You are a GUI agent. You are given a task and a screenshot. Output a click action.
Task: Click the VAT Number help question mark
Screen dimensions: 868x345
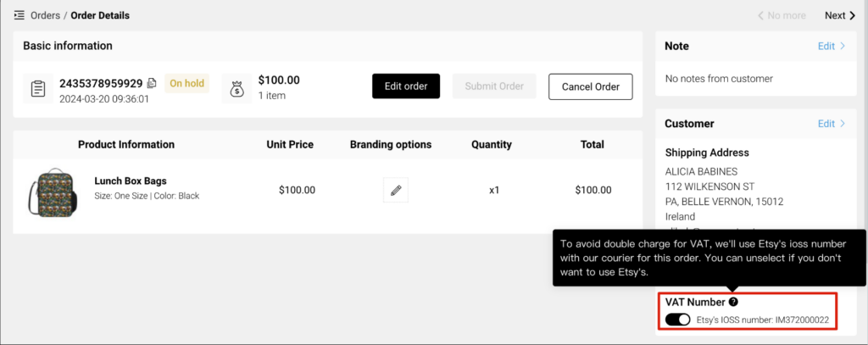pos(733,302)
